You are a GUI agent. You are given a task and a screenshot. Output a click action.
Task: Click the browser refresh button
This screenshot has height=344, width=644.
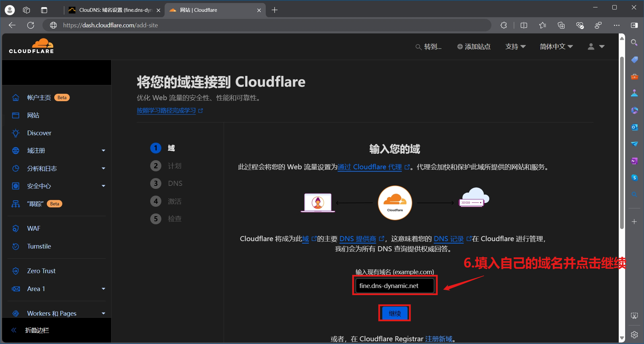point(31,25)
